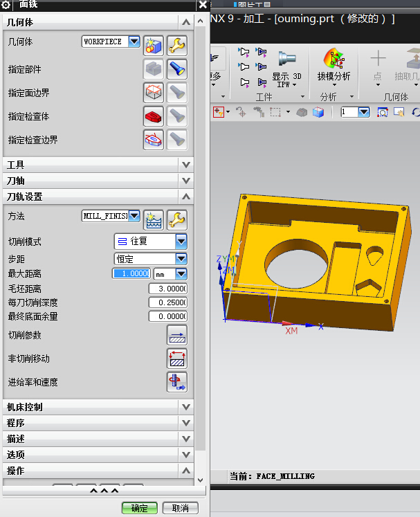Click flashlight display icon for check boundary
This screenshot has height=517, width=420.
click(177, 140)
